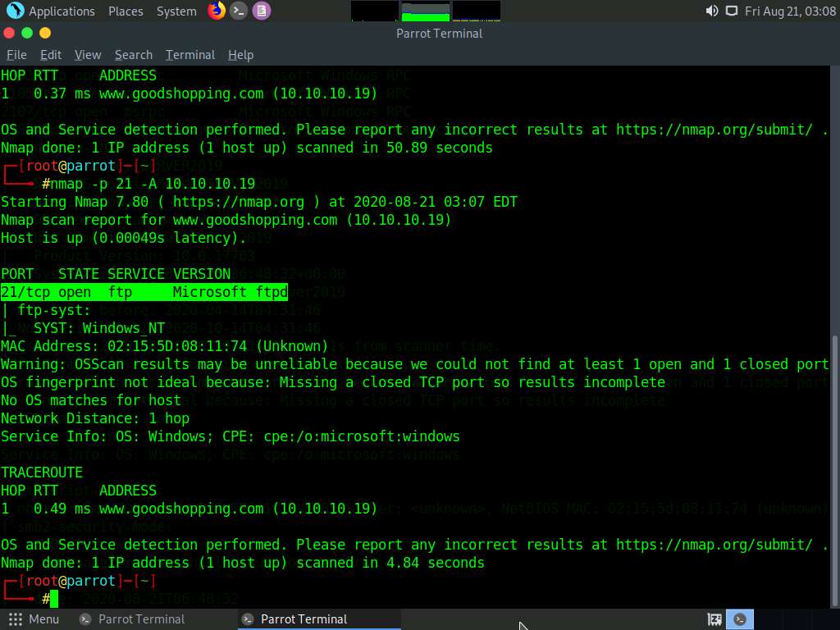Click the 'No OS matches for host' line

91,400
